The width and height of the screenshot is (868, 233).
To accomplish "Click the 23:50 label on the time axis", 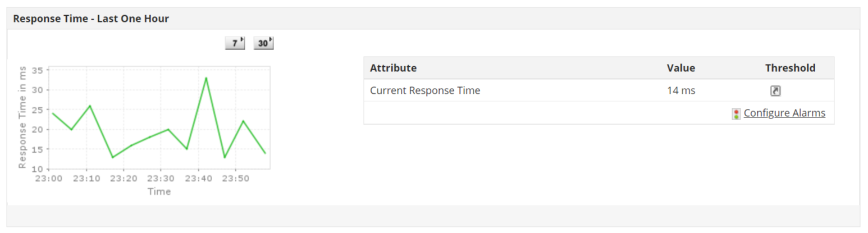I will pyautogui.click(x=235, y=179).
